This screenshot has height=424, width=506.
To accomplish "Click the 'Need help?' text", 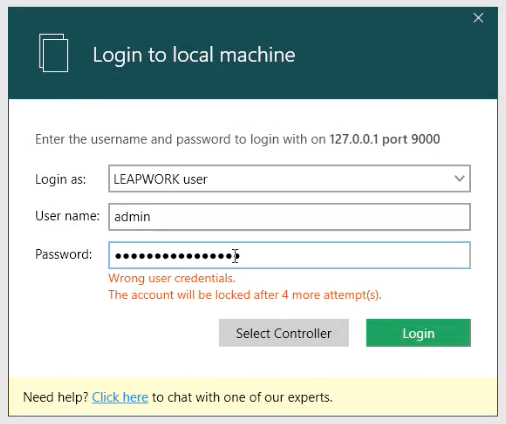I will pos(56,397).
